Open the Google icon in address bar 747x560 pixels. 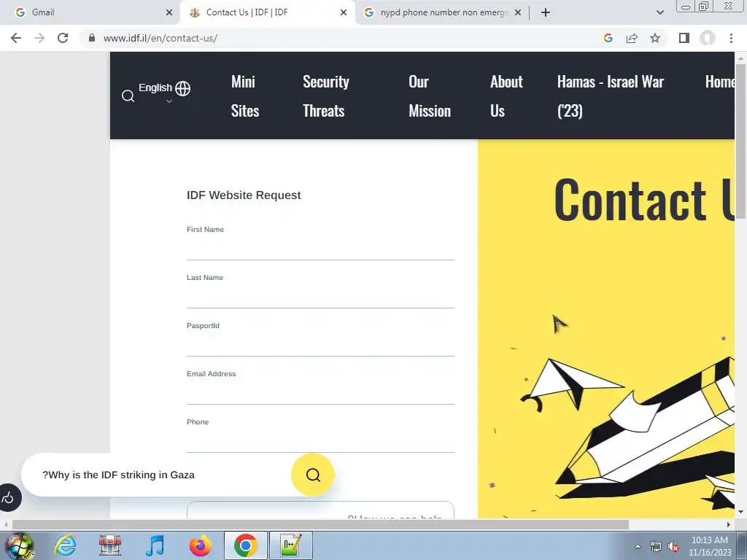(608, 38)
